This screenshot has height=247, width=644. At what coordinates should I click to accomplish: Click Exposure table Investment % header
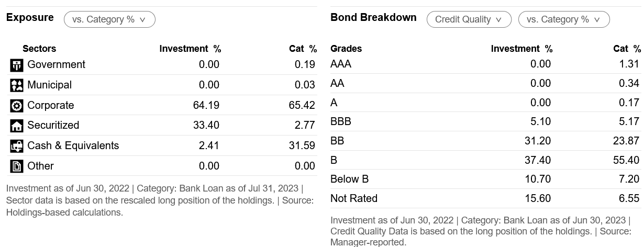(190, 49)
